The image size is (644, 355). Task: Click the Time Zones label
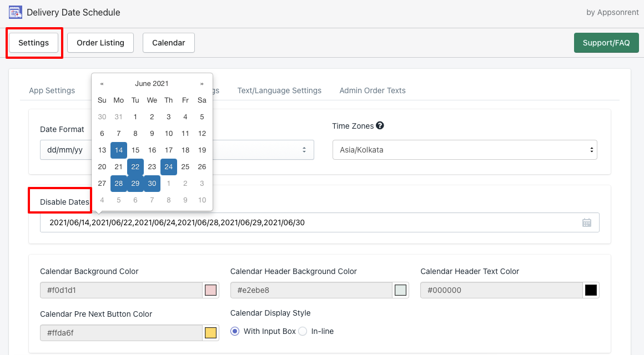(353, 126)
